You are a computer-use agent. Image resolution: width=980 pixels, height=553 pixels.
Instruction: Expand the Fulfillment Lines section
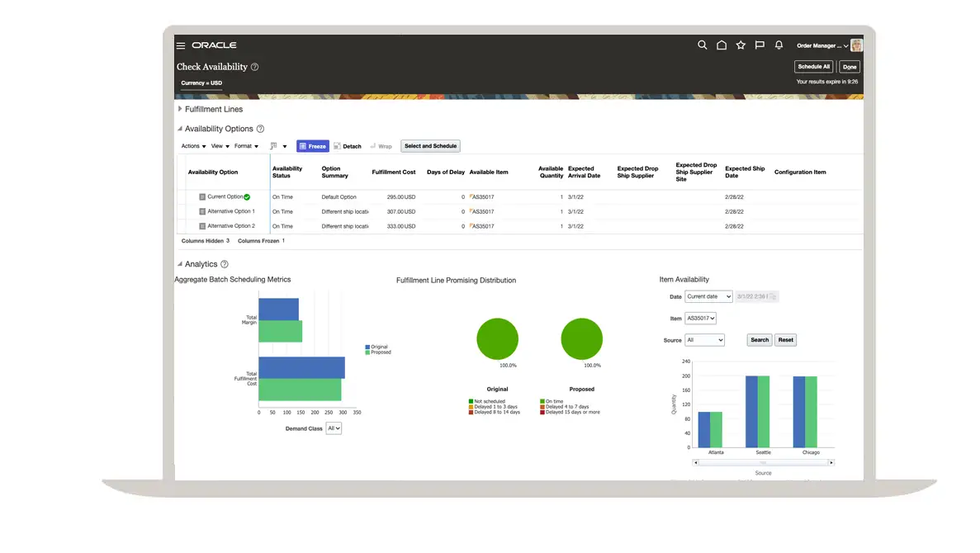click(x=180, y=109)
